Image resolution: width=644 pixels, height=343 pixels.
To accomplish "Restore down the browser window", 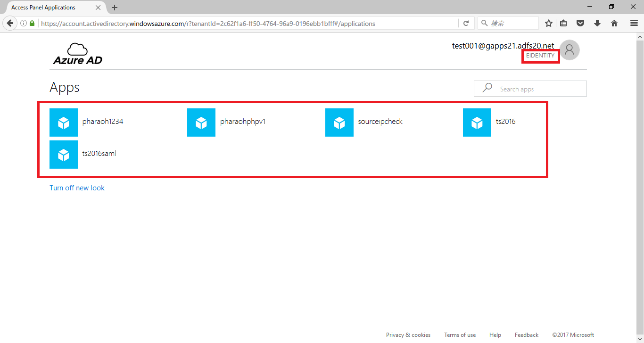I will point(611,7).
